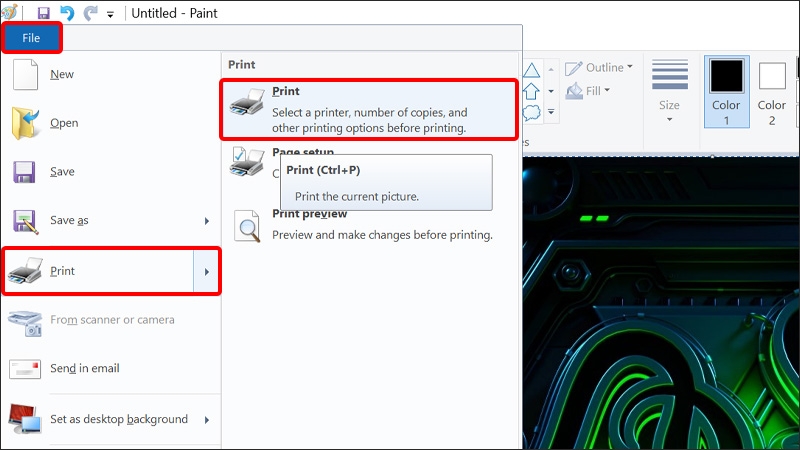Choose Save from the File menu
The image size is (800, 450).
click(x=111, y=172)
